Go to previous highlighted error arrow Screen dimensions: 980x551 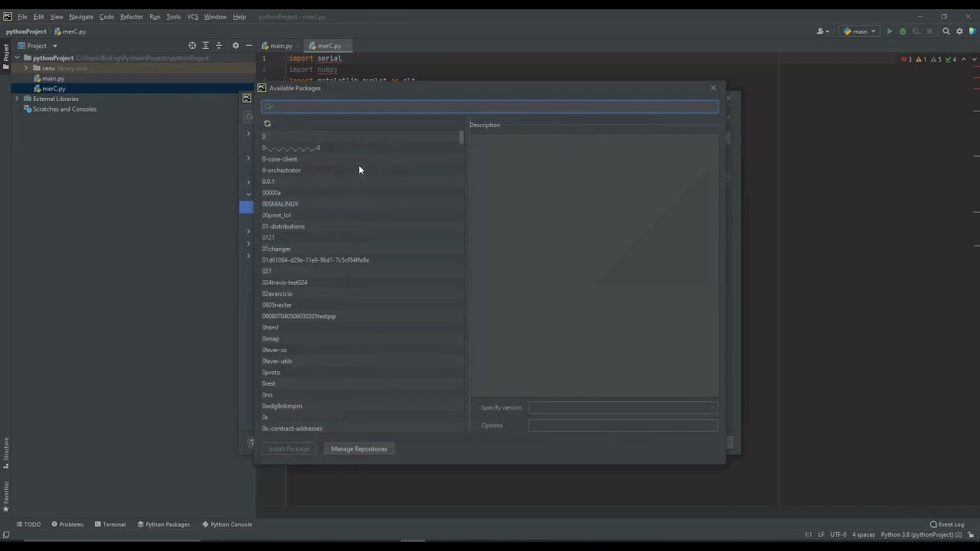click(963, 59)
